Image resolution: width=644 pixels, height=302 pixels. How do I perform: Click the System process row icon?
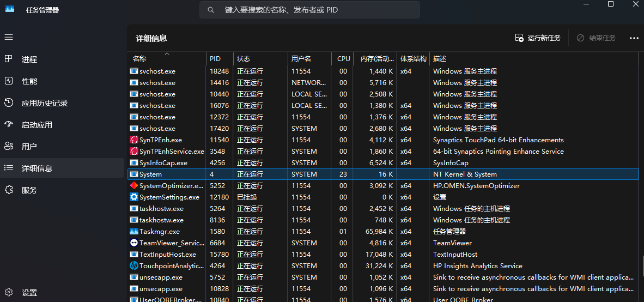click(133, 174)
